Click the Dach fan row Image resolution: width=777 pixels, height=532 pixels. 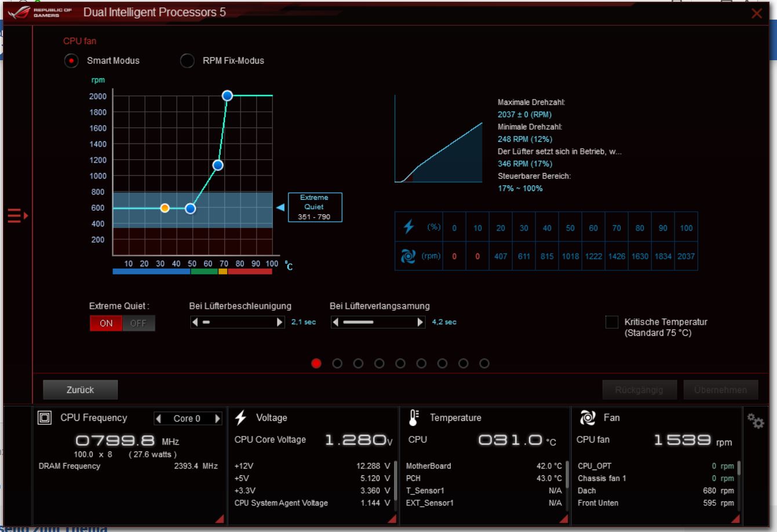(656, 490)
